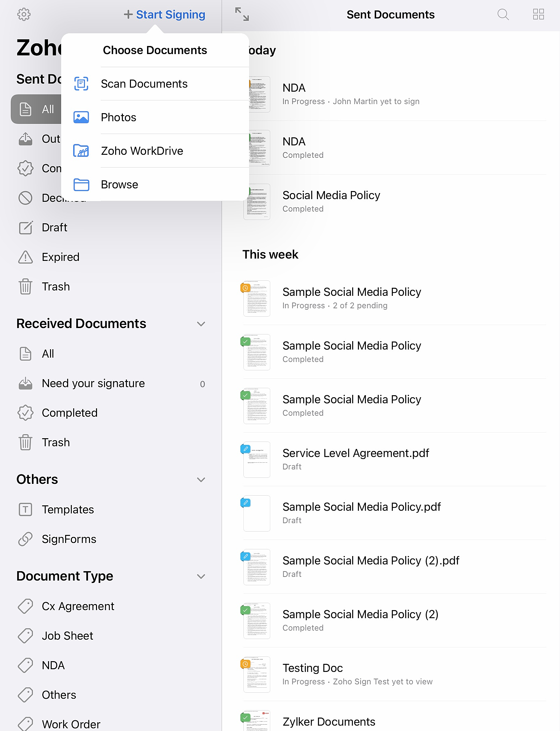Open All under Received Documents
This screenshot has height=731, width=560.
pyautogui.click(x=111, y=354)
